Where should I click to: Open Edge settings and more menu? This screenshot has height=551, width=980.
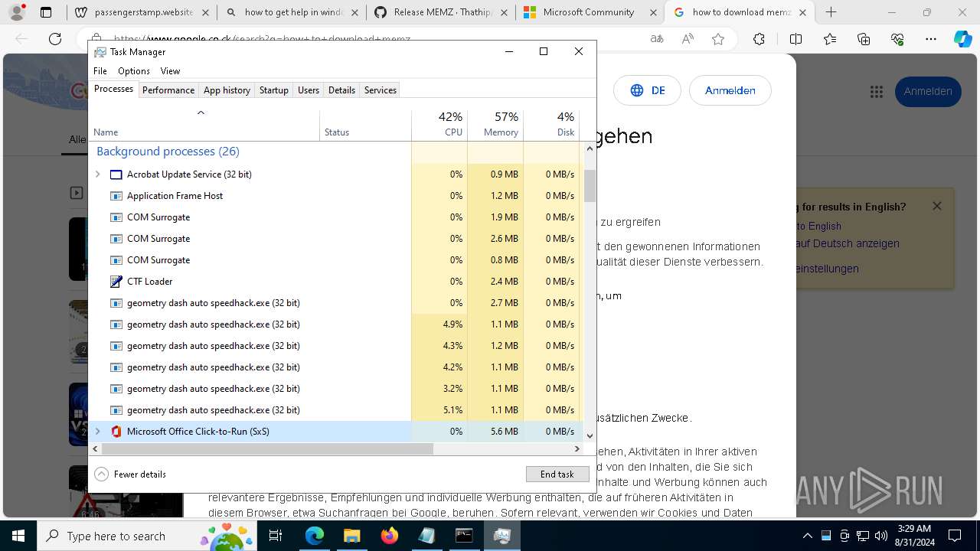pyautogui.click(x=931, y=39)
